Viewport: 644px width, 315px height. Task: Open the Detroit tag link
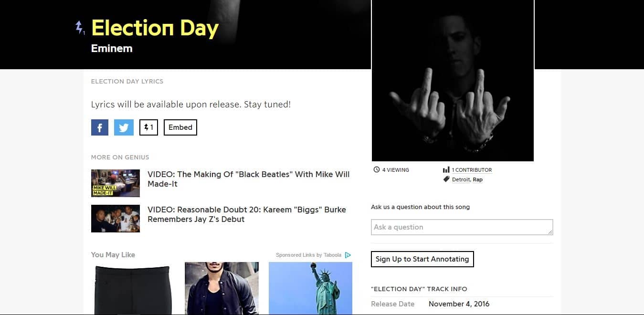coord(461,180)
